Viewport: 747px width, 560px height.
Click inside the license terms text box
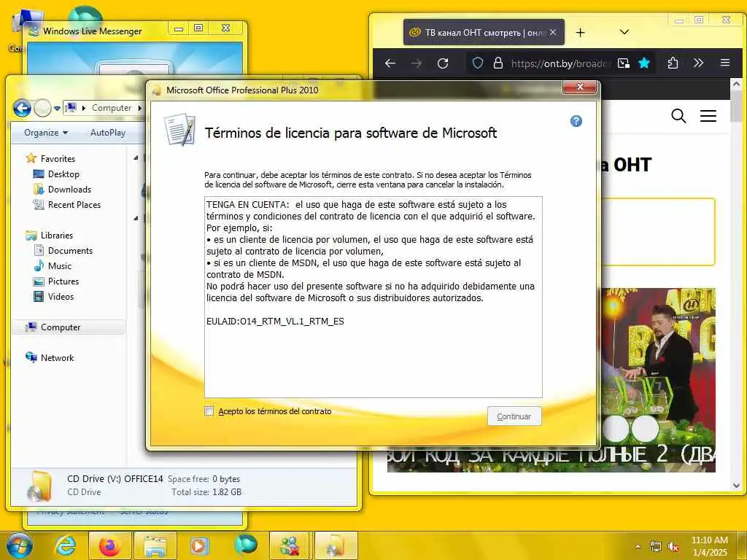pyautogui.click(x=373, y=297)
